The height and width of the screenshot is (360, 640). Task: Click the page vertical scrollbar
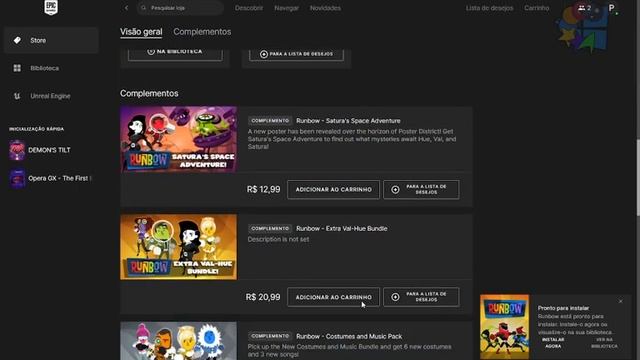click(638, 178)
